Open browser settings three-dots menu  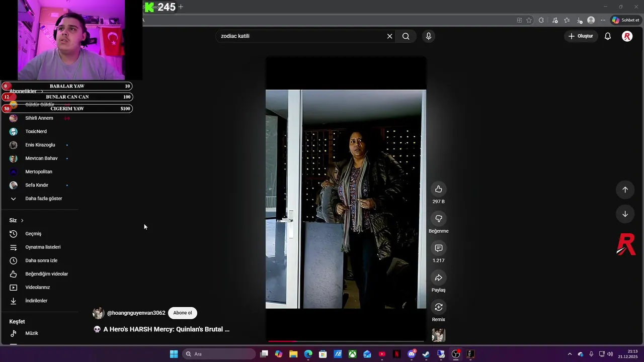coord(603,20)
